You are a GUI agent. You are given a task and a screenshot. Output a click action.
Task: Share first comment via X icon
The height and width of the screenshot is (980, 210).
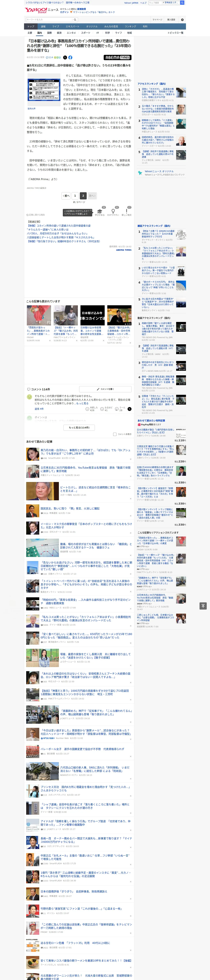point(129,409)
